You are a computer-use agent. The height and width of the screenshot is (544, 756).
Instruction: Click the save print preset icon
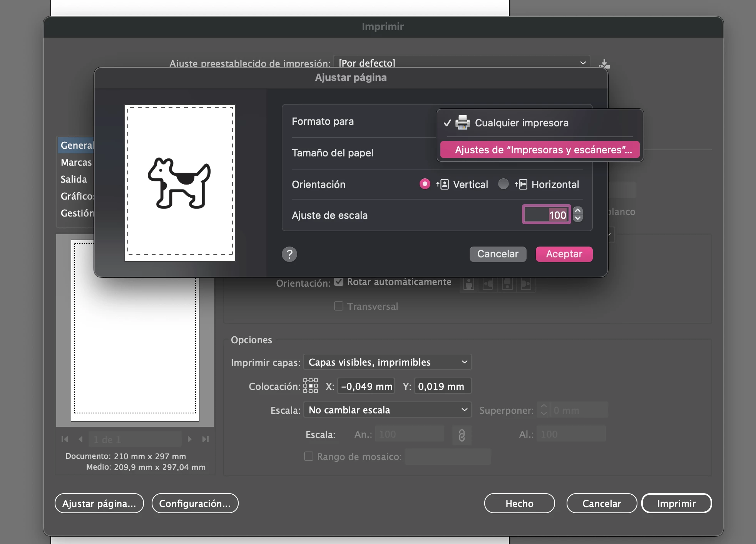point(604,64)
